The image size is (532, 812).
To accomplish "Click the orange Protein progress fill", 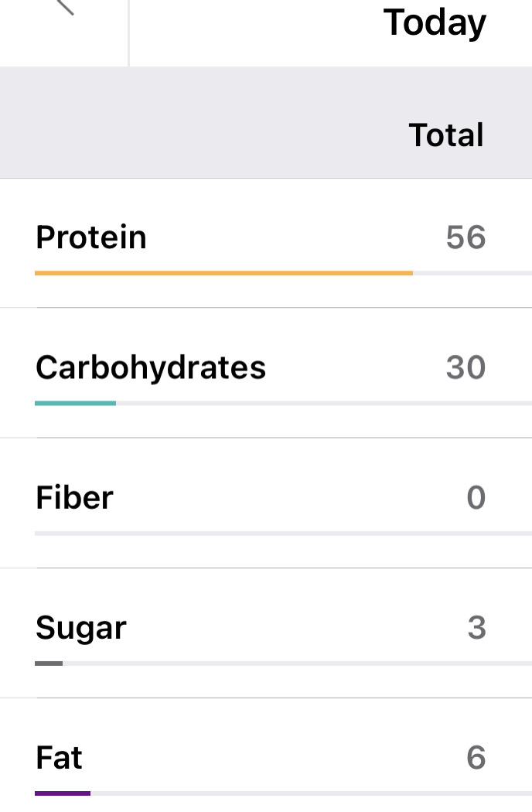I will (x=223, y=273).
